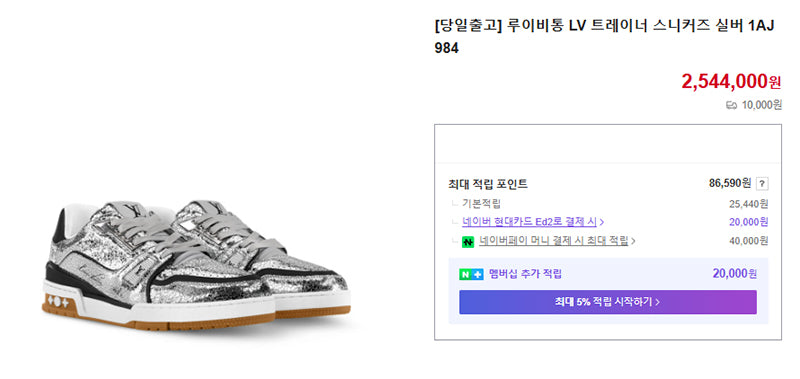Open the 네이버페이 머니 결제 시 최대 적립 link

554,241
